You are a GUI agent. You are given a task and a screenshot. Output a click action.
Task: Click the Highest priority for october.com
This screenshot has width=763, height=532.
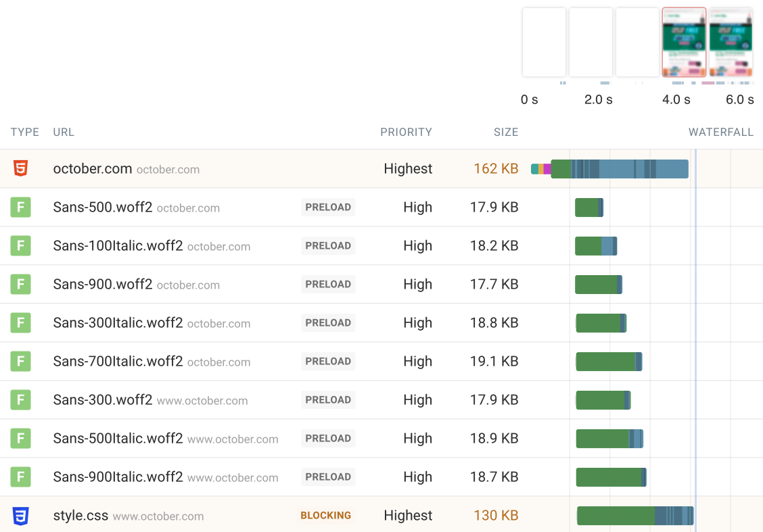click(408, 169)
